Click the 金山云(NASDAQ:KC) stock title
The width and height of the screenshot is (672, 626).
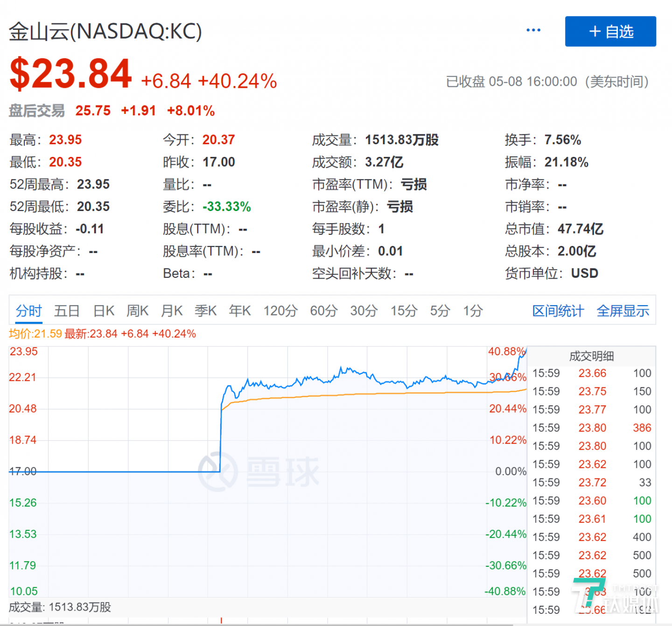(x=105, y=32)
